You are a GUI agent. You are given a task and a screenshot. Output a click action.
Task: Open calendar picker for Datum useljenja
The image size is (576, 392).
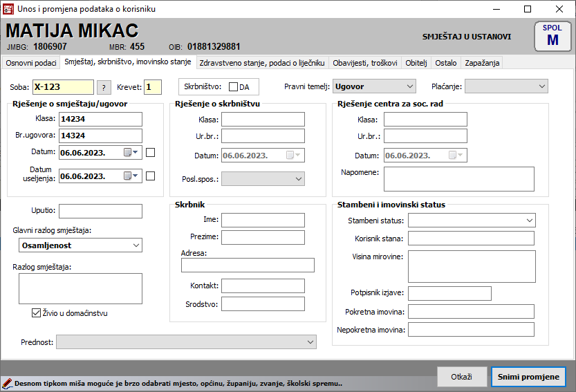(x=131, y=176)
